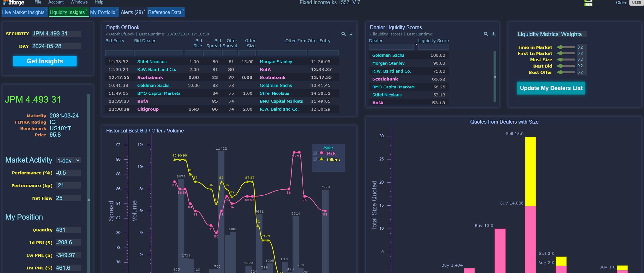
Task: Click the Performance (%) value field
Action: pyautogui.click(x=68, y=173)
